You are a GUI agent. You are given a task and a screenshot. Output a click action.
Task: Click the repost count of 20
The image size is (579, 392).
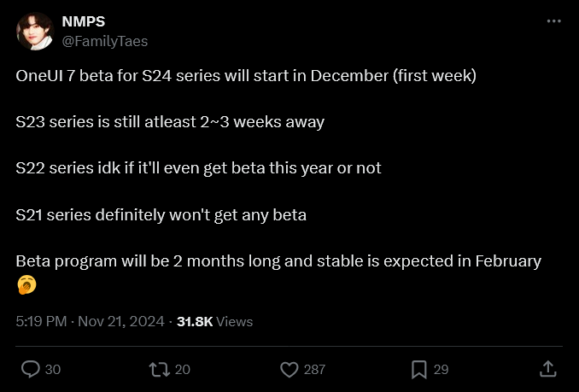click(x=182, y=370)
